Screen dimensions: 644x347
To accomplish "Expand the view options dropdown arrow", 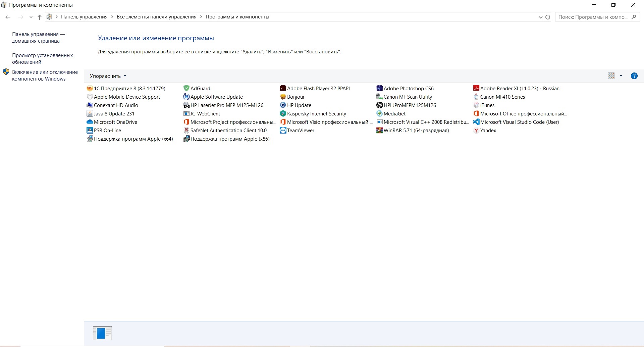I will (621, 76).
